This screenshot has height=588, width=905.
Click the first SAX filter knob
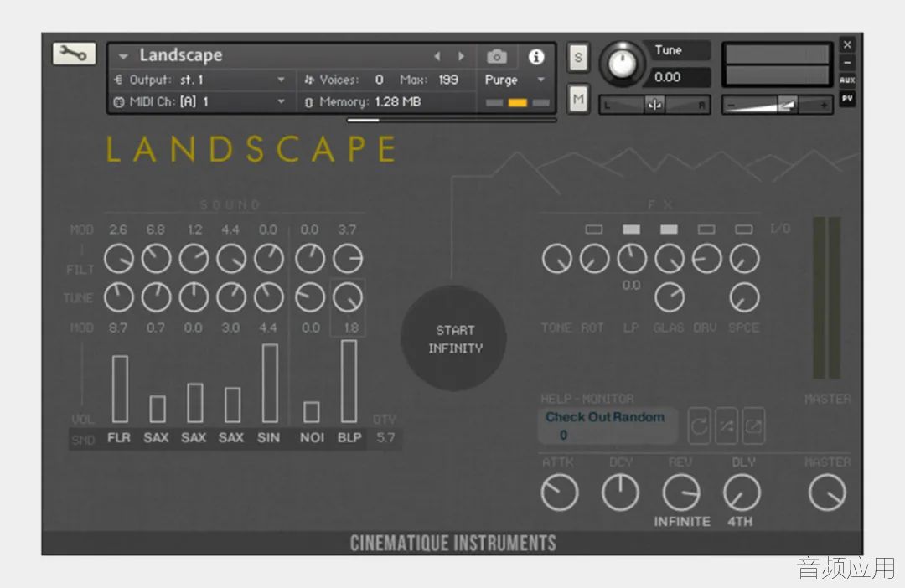pyautogui.click(x=157, y=259)
